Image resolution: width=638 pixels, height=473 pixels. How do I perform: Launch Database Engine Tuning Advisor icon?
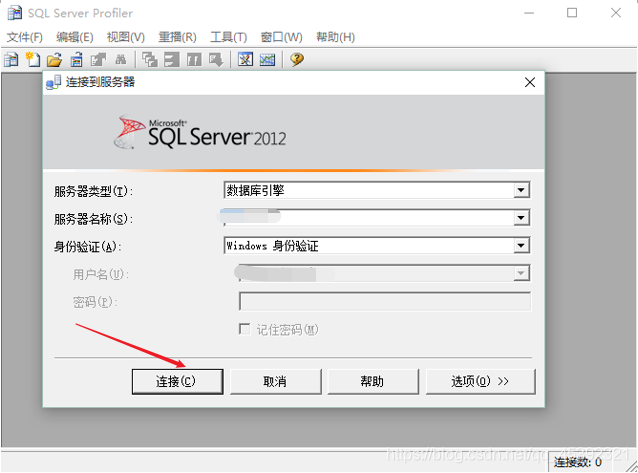pos(245,60)
